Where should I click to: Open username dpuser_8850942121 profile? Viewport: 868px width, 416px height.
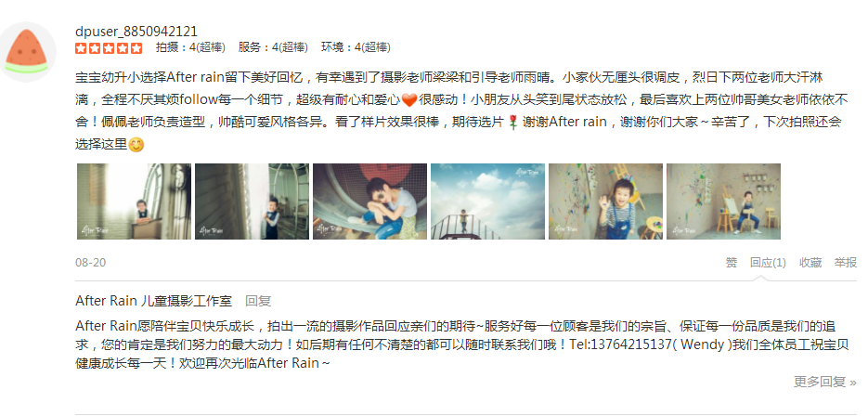tap(136, 32)
